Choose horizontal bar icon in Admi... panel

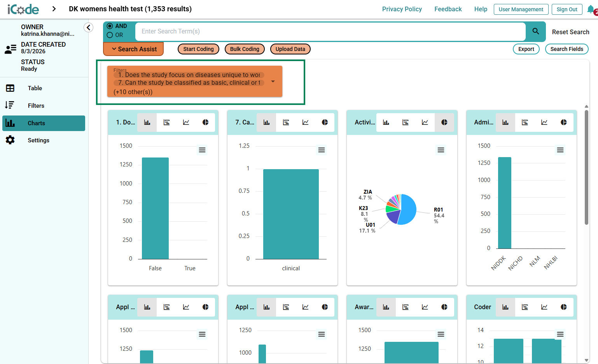[525, 122]
